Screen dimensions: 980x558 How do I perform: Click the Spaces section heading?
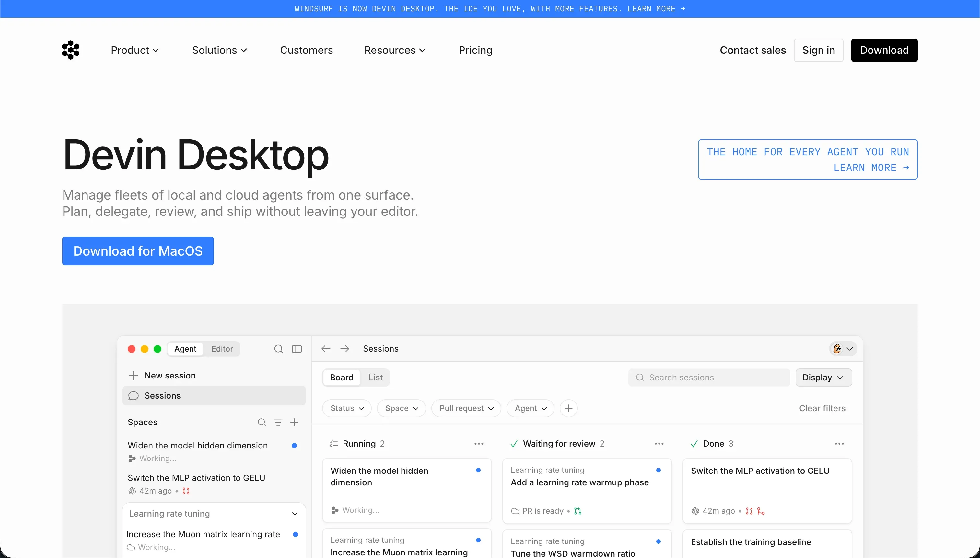point(143,422)
